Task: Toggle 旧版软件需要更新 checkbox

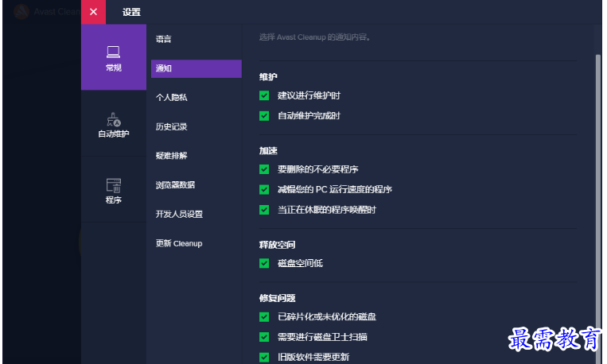Action: (264, 357)
